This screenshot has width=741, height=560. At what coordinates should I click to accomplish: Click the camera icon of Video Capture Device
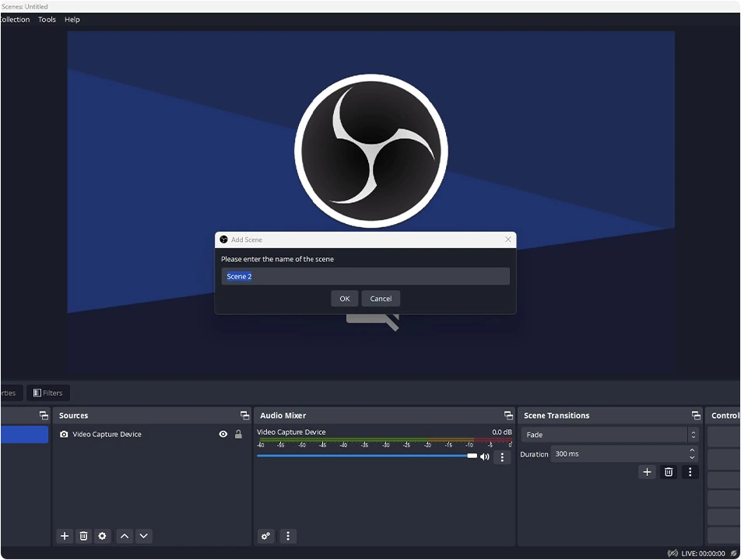click(x=64, y=435)
